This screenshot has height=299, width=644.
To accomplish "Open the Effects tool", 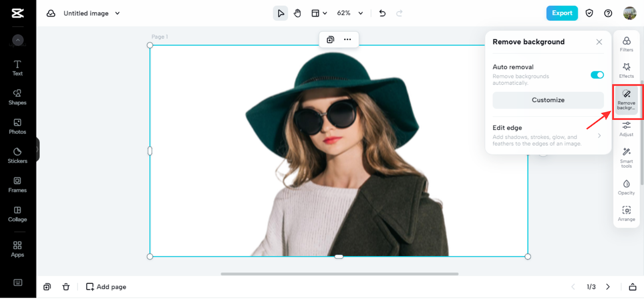I will [x=626, y=70].
